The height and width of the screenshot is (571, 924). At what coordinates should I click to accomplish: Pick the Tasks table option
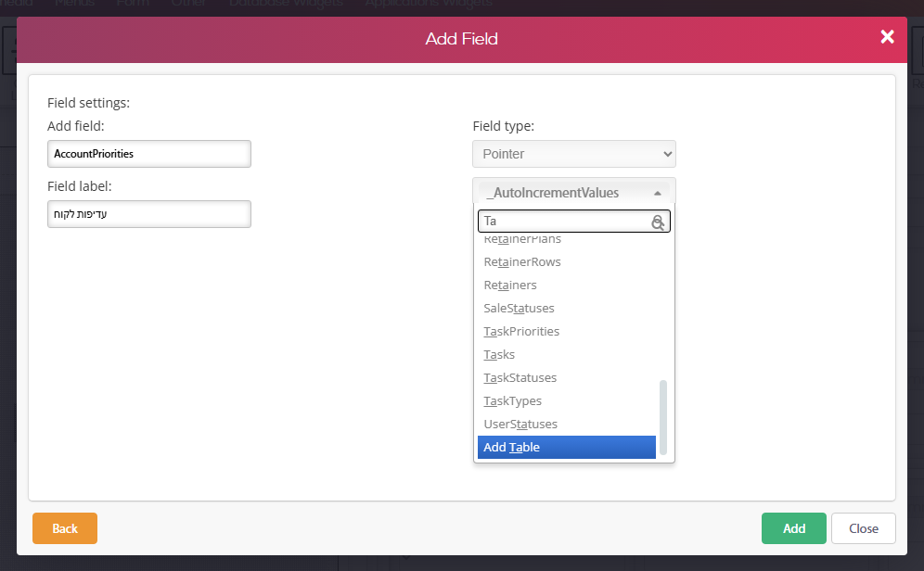(x=566, y=354)
